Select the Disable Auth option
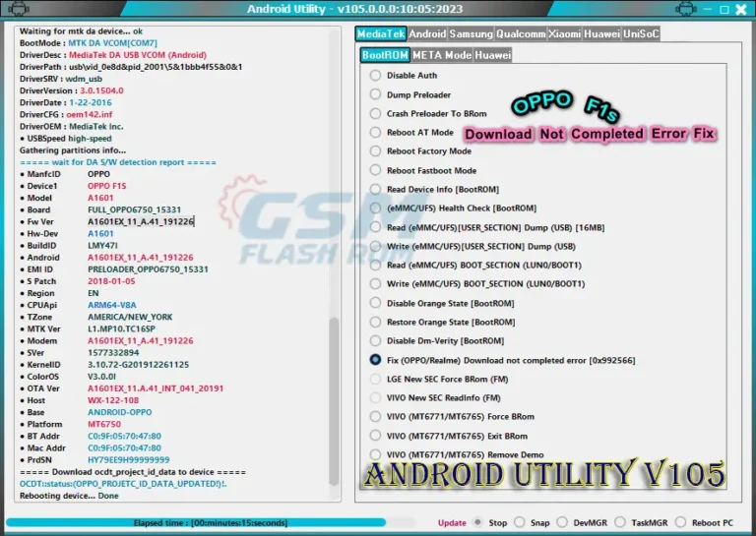The width and height of the screenshot is (756, 536). (x=375, y=76)
